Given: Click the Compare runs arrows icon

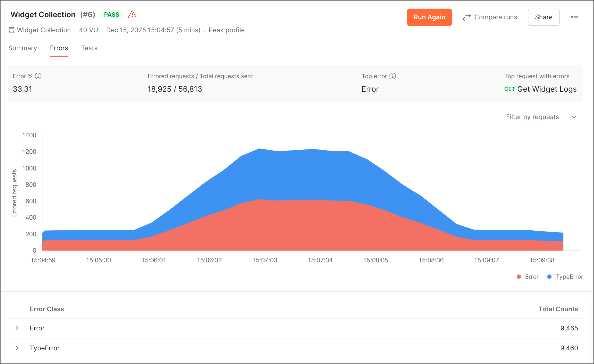Looking at the screenshot, I should 467,17.
